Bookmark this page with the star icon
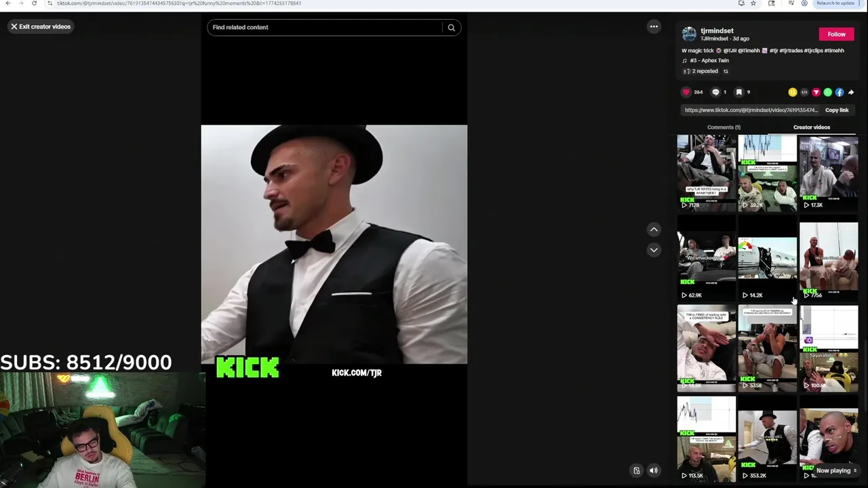This screenshot has width=868, height=488. (753, 3)
